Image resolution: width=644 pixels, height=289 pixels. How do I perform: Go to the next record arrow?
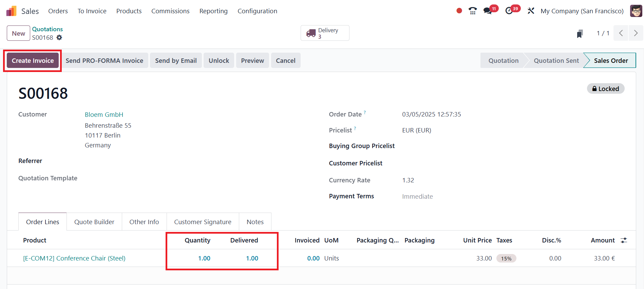636,33
